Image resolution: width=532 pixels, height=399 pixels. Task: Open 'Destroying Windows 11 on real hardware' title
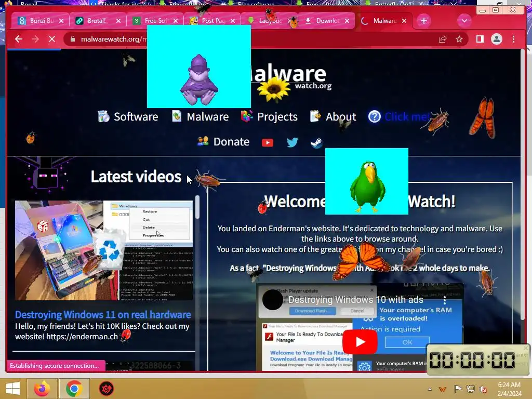point(103,314)
